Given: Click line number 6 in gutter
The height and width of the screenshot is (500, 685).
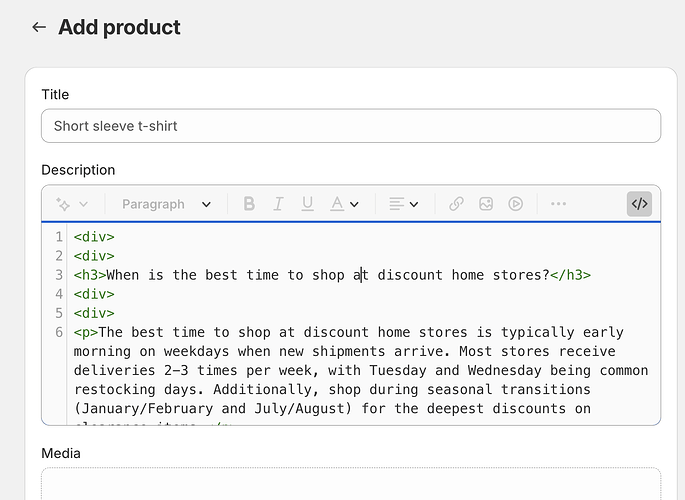Looking at the screenshot, I should (60, 332).
